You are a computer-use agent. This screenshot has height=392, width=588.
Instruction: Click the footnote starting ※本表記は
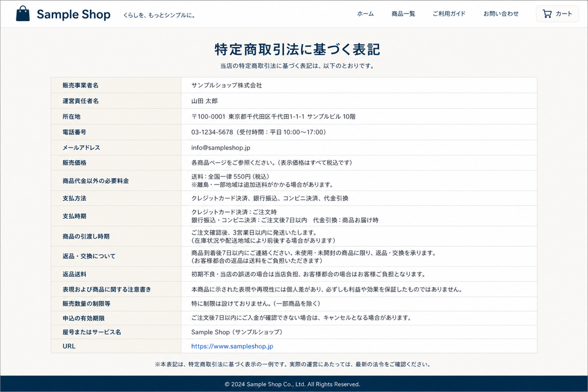pos(292,364)
